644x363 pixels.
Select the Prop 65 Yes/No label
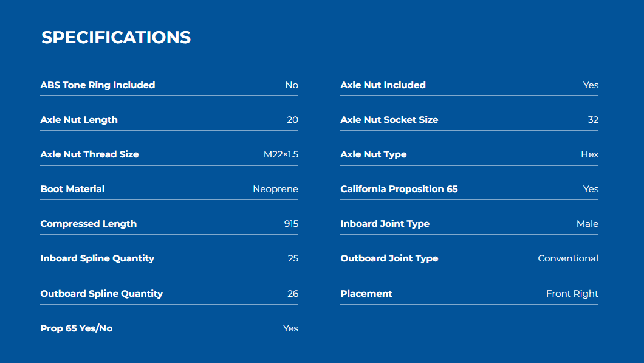(x=77, y=328)
